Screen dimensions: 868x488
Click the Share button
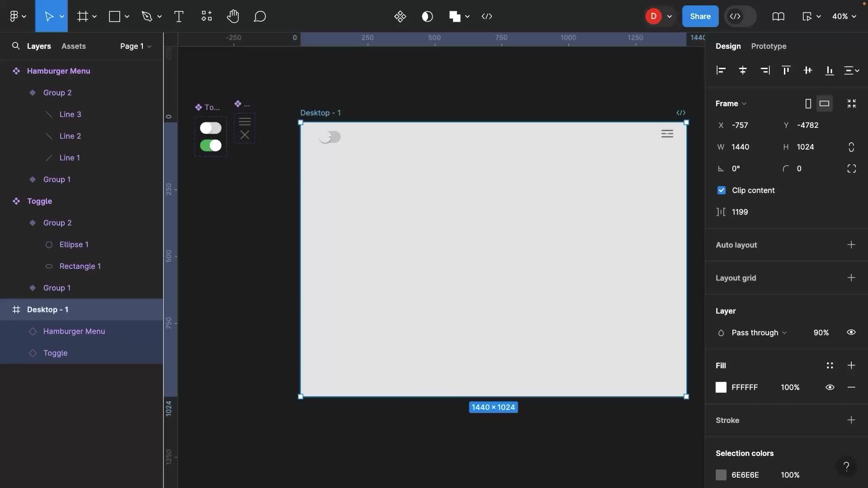pyautogui.click(x=700, y=16)
